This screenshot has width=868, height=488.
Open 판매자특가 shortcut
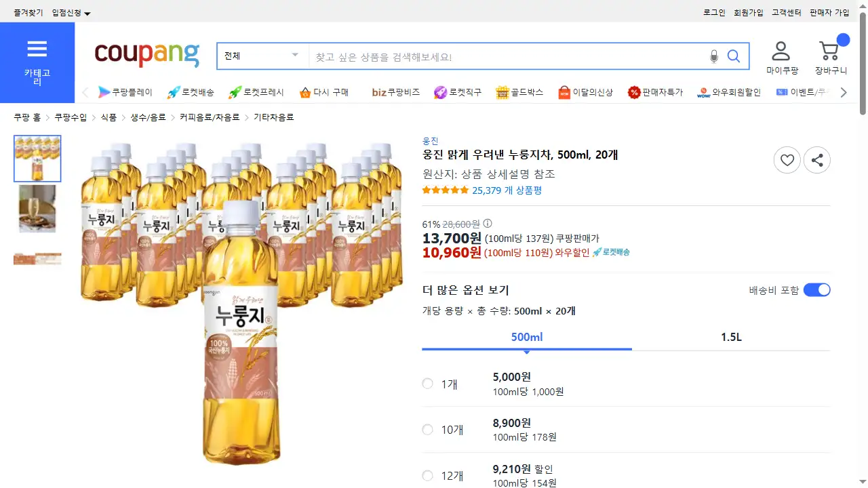point(655,92)
